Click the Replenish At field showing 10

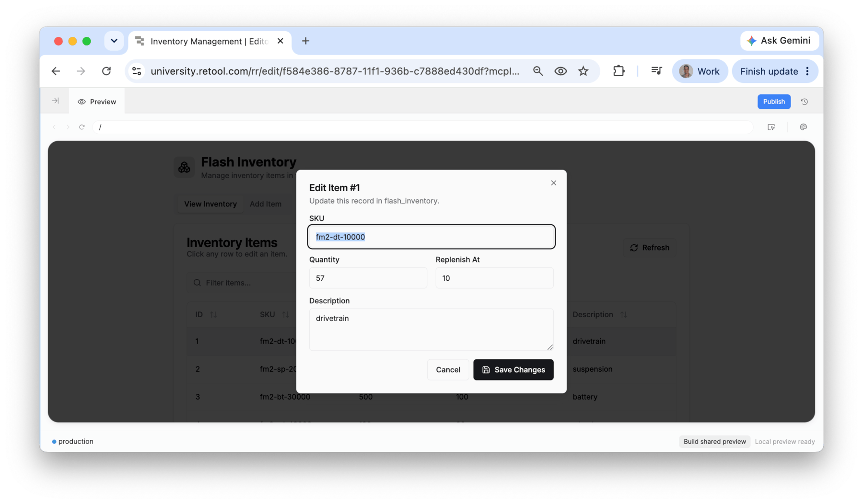pos(494,278)
